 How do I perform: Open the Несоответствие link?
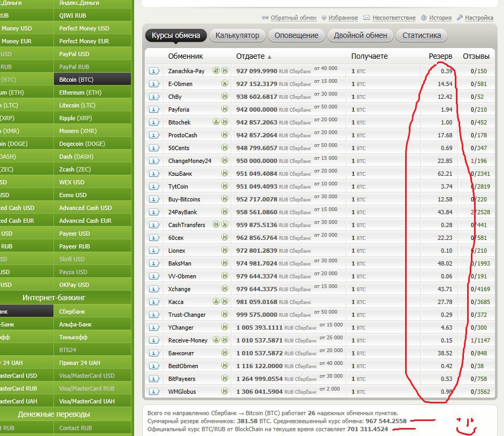point(394,18)
